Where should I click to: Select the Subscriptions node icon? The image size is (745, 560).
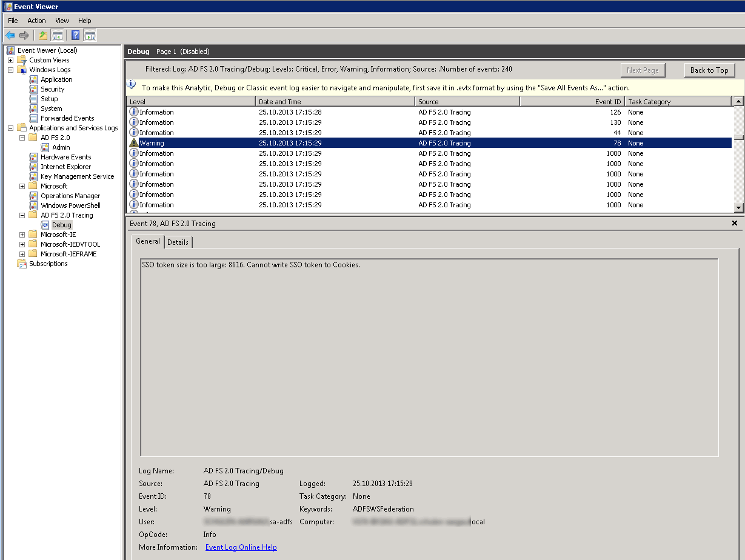pyautogui.click(x=22, y=264)
